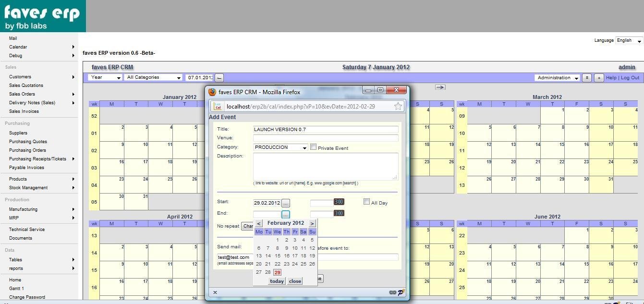Click the today button in the date picker
The width and height of the screenshot is (644, 304).
click(277, 281)
